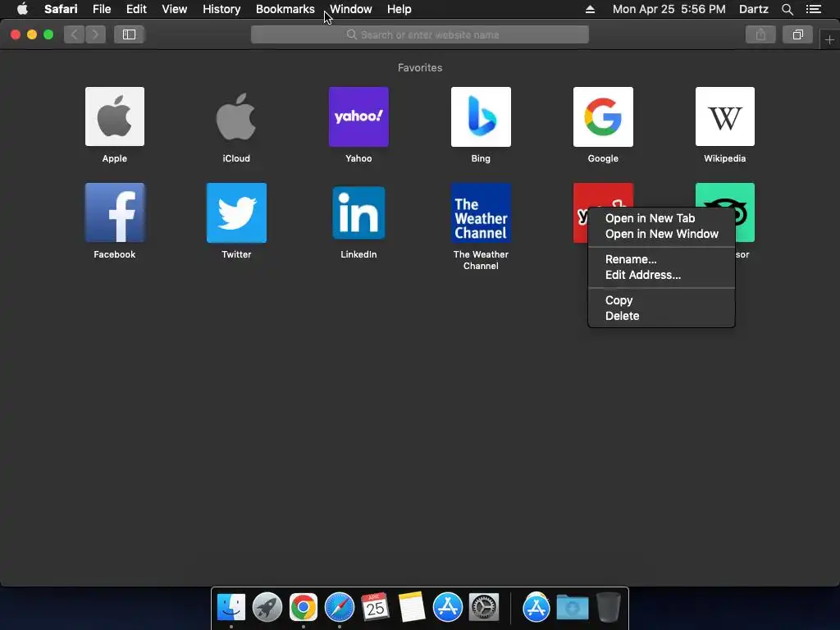This screenshot has height=630, width=840.
Task: Open Finder from the Dock
Action: coord(231,608)
